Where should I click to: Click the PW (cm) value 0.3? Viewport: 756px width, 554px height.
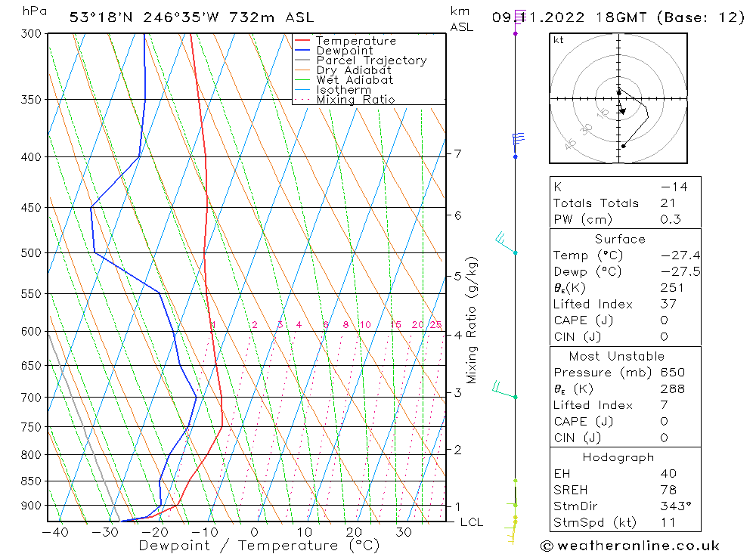[670, 219]
